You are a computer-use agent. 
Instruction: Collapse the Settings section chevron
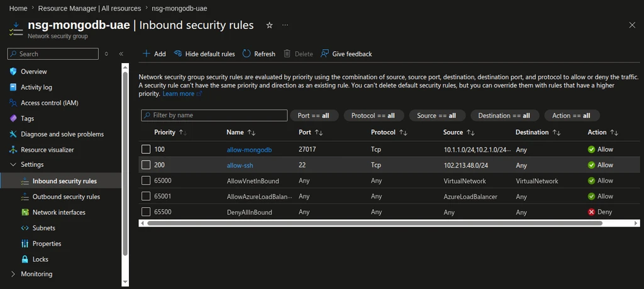tap(13, 164)
